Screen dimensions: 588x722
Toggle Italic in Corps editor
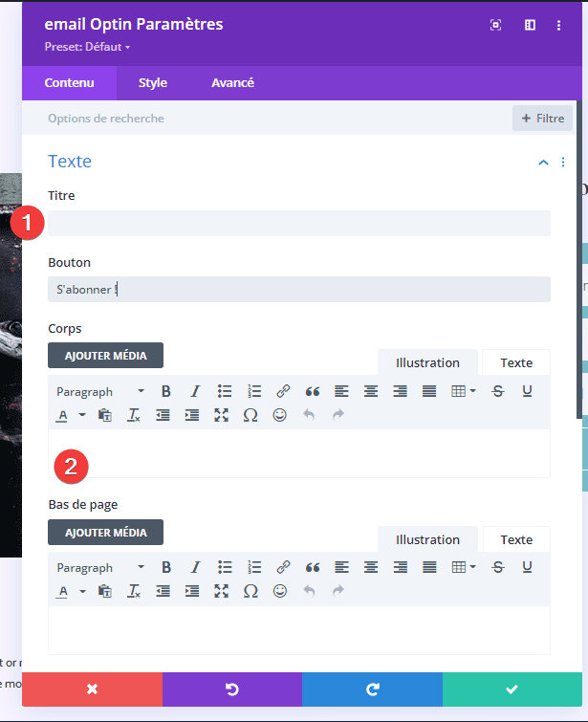pyautogui.click(x=195, y=391)
